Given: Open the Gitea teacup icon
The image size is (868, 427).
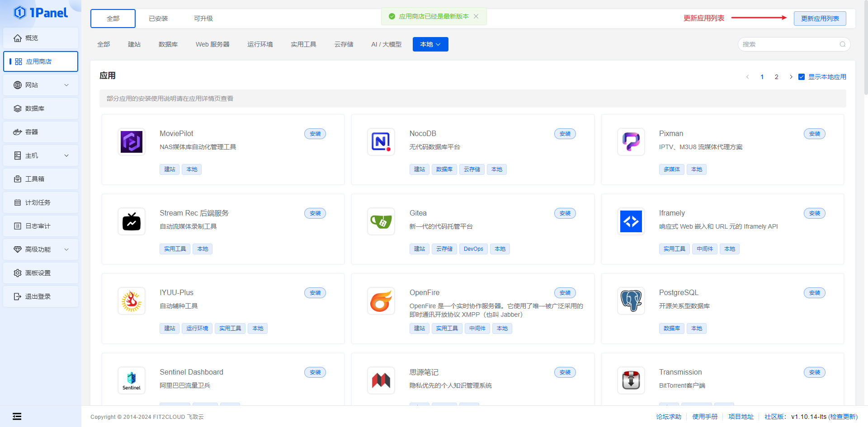Looking at the screenshot, I should (381, 221).
